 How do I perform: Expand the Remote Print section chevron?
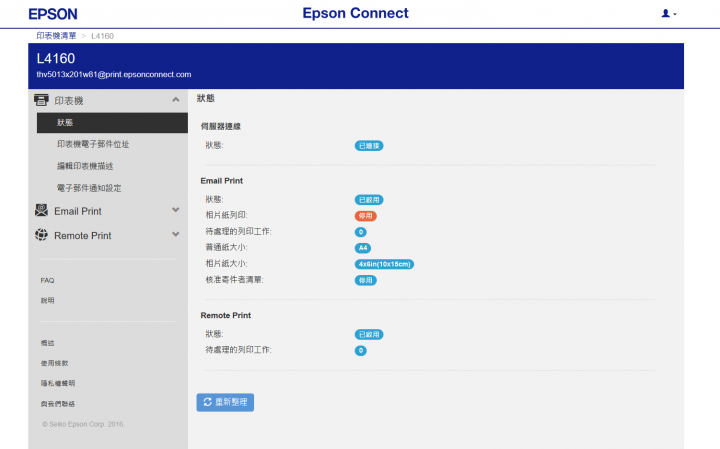coord(175,234)
